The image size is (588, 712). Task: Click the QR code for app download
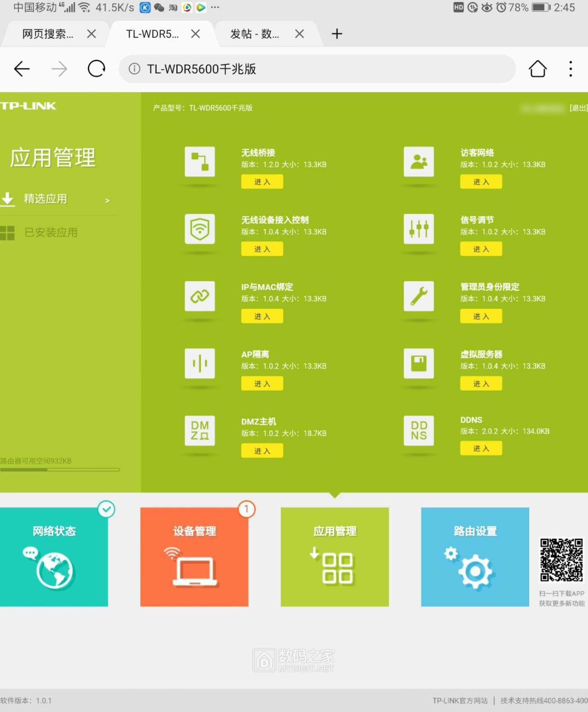[562, 560]
